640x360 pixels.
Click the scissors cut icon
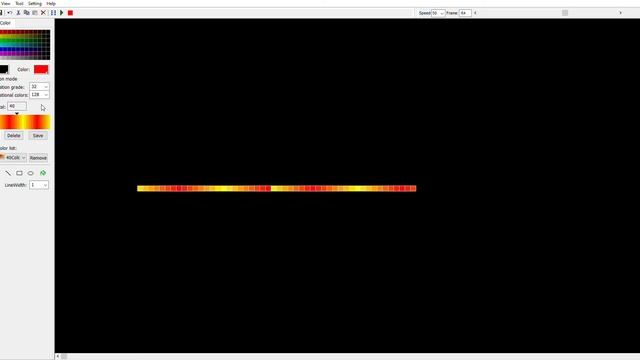(x=18, y=13)
